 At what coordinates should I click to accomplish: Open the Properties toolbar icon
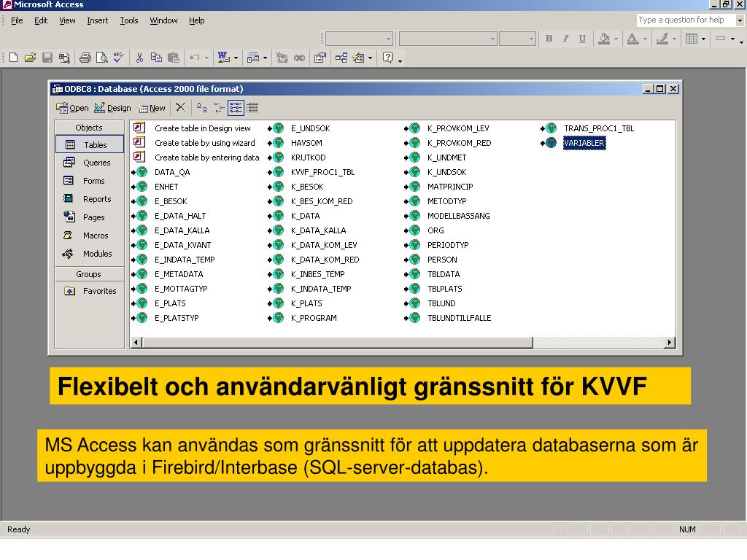pyautogui.click(x=320, y=58)
